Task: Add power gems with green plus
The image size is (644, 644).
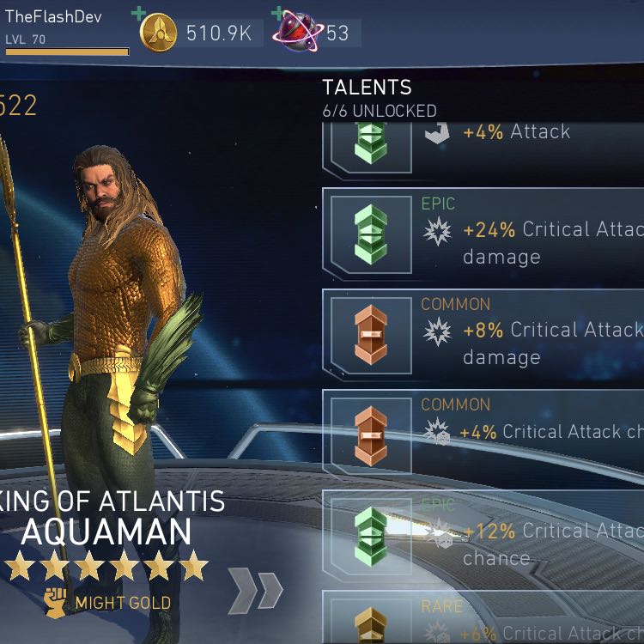Action: pyautogui.click(x=278, y=13)
